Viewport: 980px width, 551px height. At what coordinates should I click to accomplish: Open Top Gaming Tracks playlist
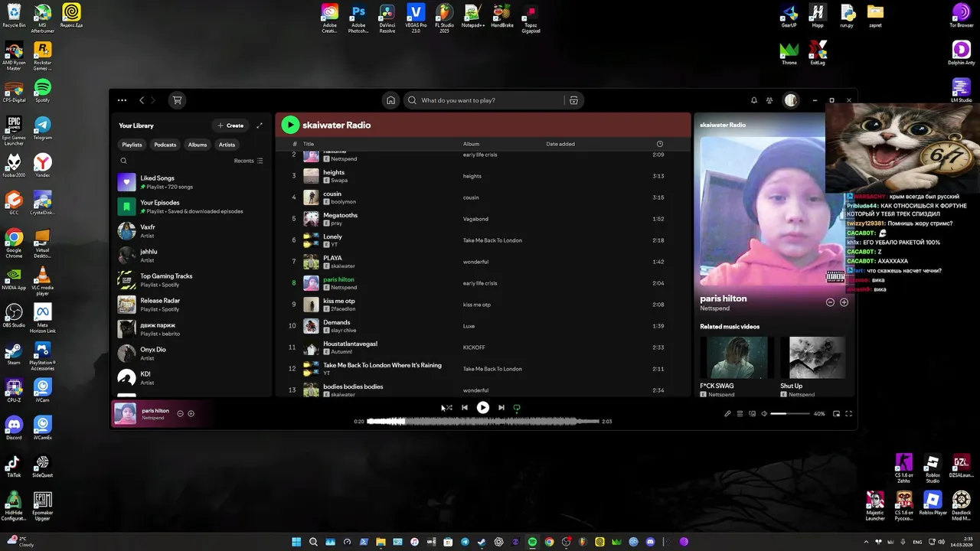click(191, 280)
